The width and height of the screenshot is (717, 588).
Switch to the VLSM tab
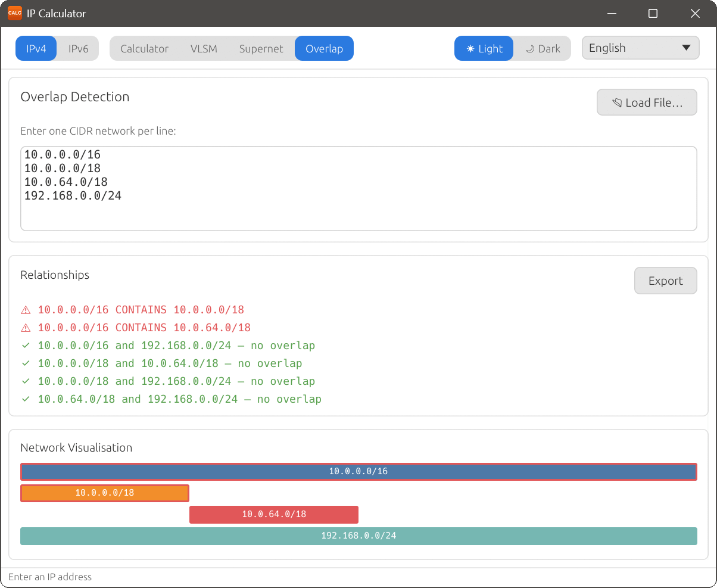pos(204,49)
